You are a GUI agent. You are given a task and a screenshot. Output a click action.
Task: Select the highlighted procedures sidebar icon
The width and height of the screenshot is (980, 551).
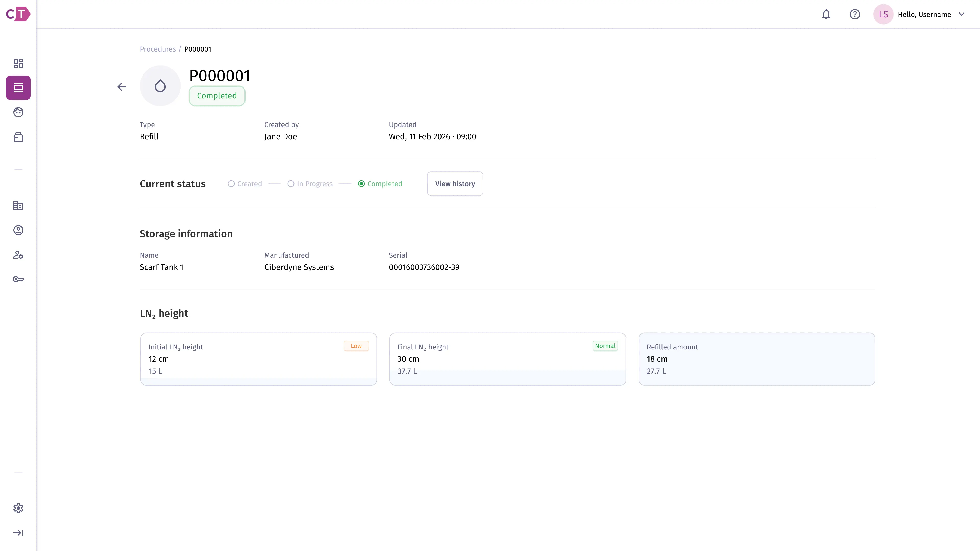[x=18, y=88]
